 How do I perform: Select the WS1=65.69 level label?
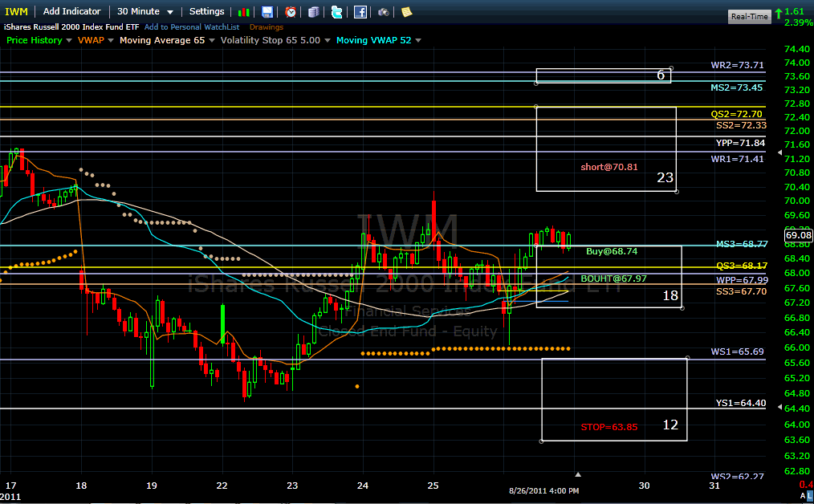[737, 352]
